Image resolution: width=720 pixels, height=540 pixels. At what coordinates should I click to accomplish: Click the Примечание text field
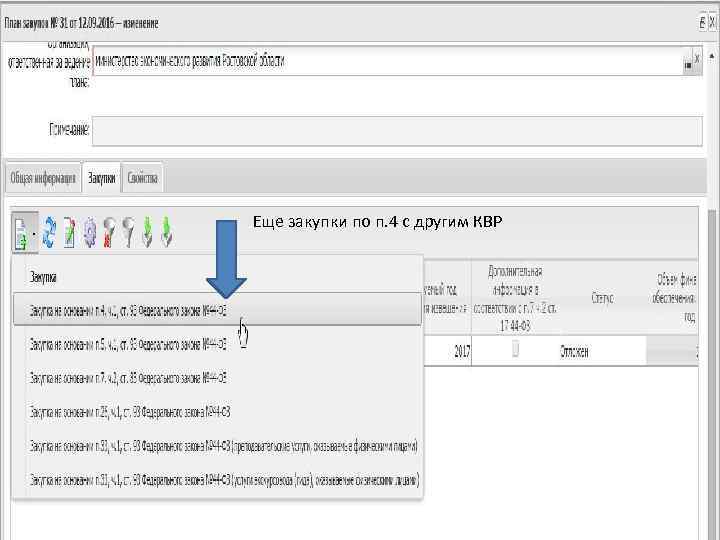click(x=397, y=130)
